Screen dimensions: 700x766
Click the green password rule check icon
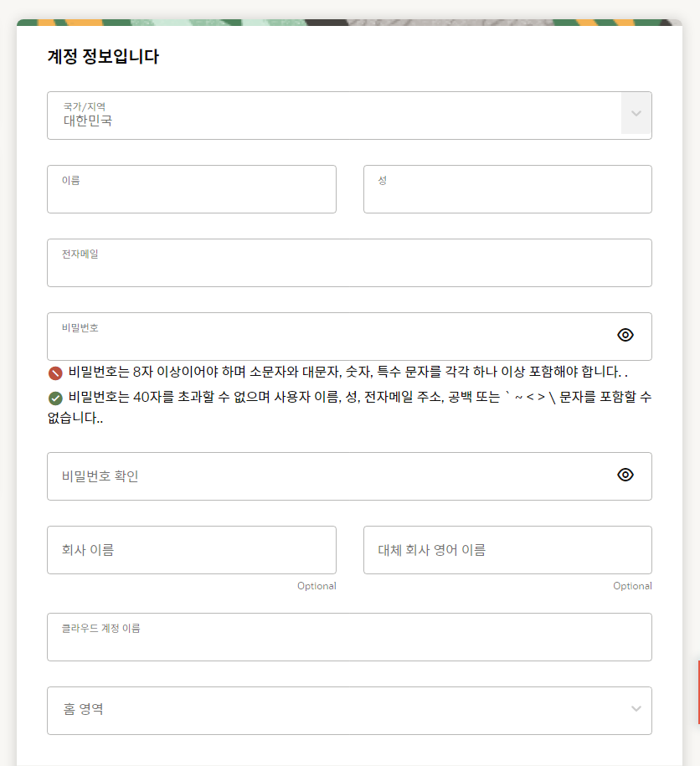tap(56, 398)
